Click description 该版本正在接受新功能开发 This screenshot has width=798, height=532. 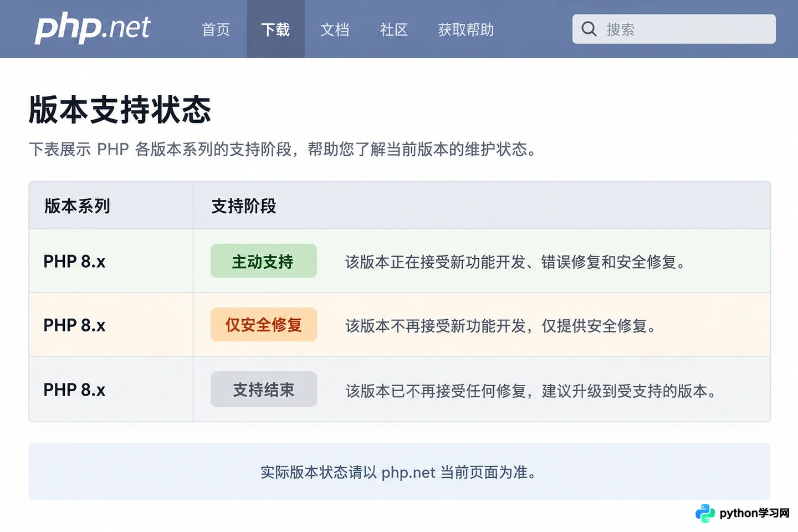516,262
